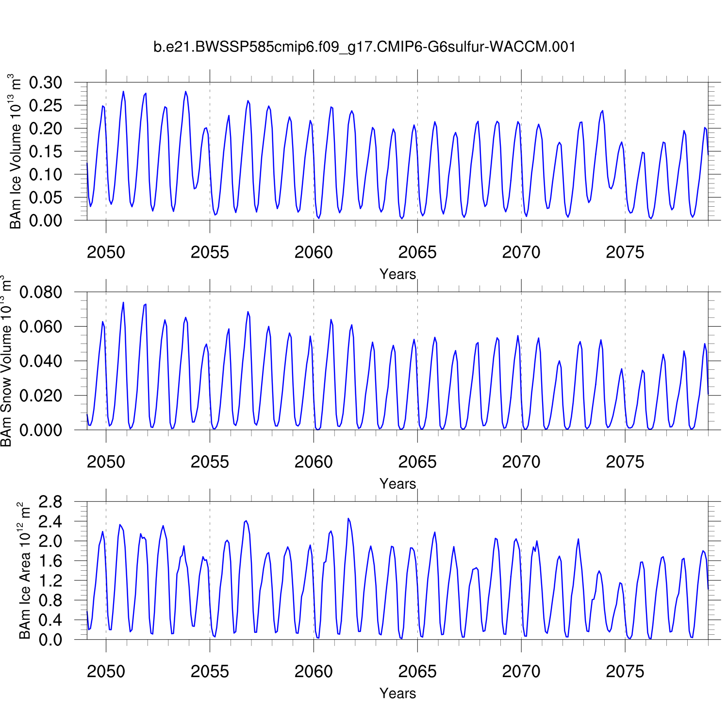Click the 0.30 value on ice volume axis
This screenshot has width=728, height=728.
pyautogui.click(x=46, y=83)
